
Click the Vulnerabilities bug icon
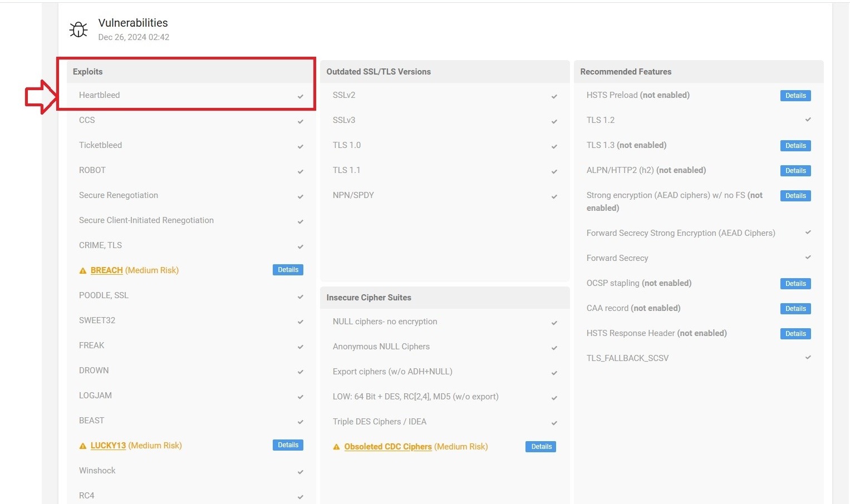[78, 29]
